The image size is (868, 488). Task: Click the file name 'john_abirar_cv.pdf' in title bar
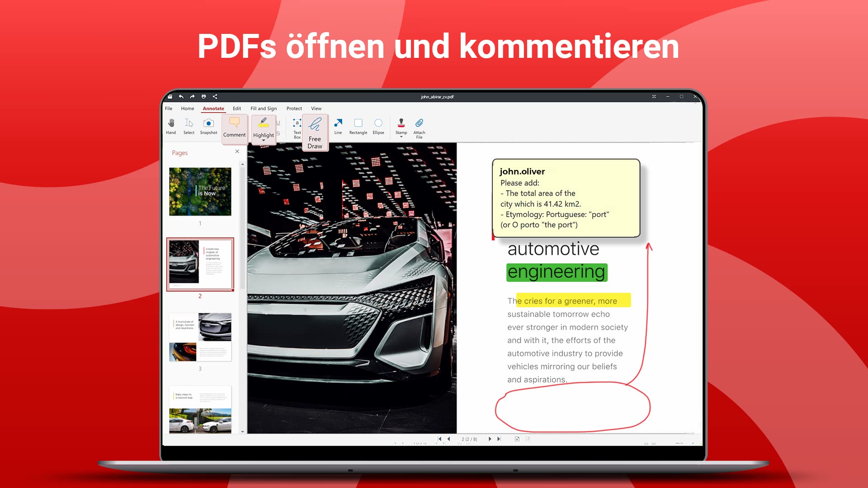[x=437, y=97]
